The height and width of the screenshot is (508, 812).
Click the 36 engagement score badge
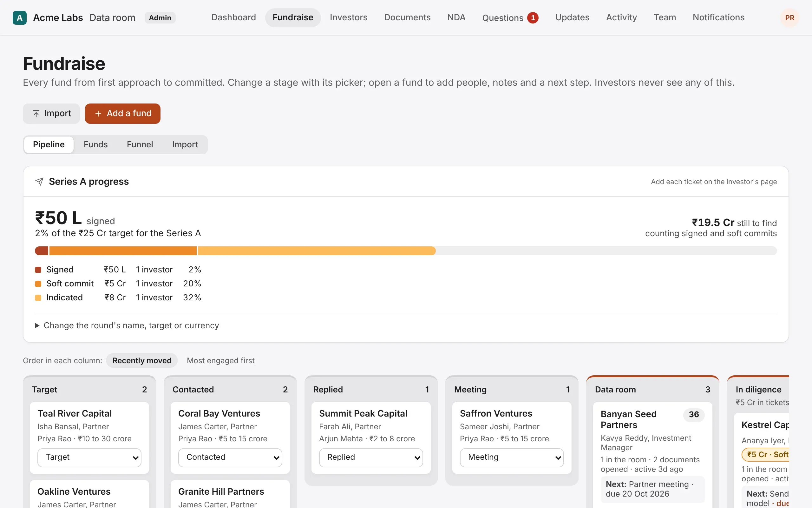pos(694,415)
